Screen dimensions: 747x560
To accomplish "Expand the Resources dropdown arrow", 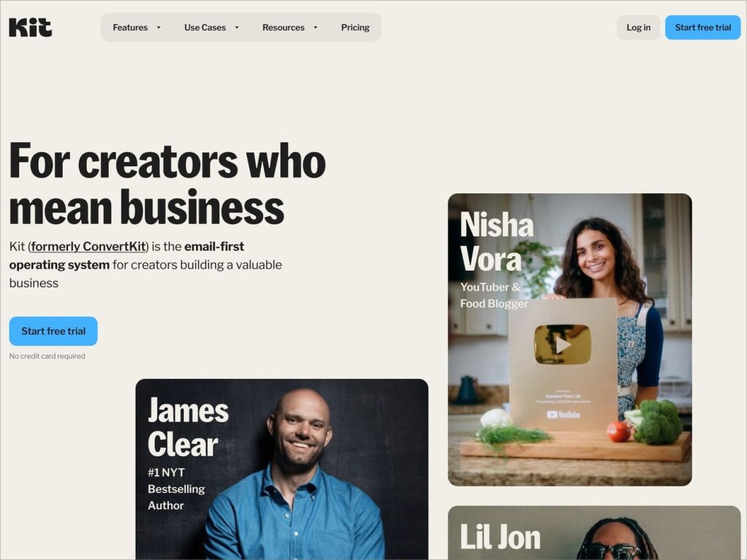I will pyautogui.click(x=315, y=28).
